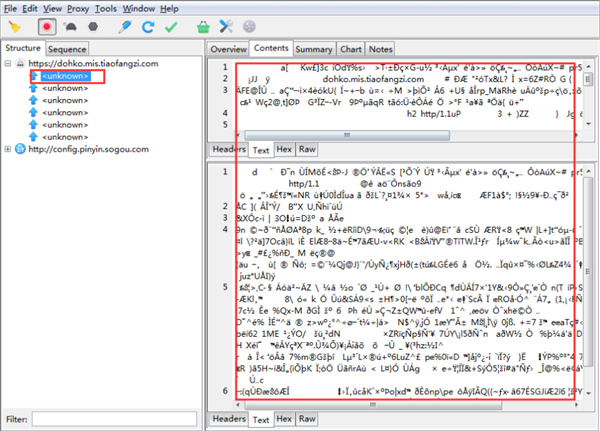Expand the config.pinyin.sogou.com tree node

click(9, 149)
